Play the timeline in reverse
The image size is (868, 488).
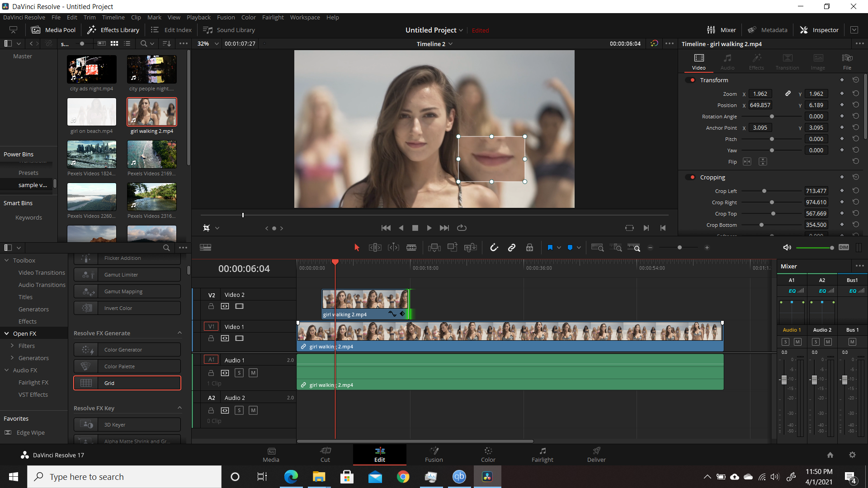tap(401, 228)
